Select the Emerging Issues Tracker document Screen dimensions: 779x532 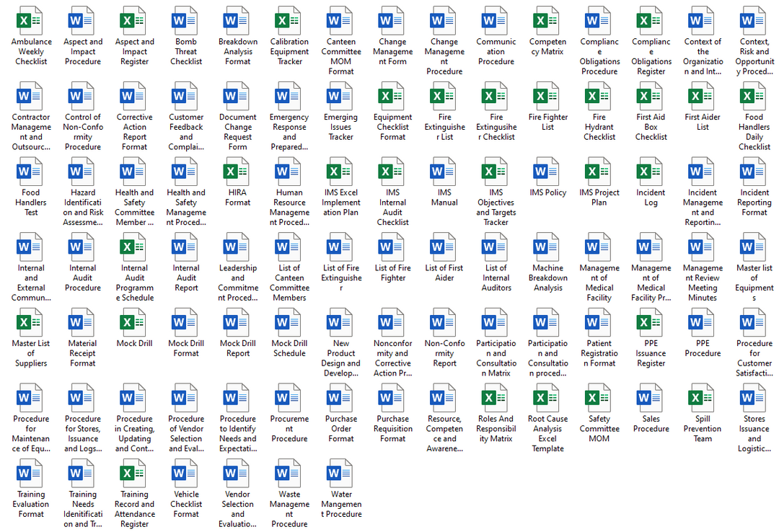(340, 97)
